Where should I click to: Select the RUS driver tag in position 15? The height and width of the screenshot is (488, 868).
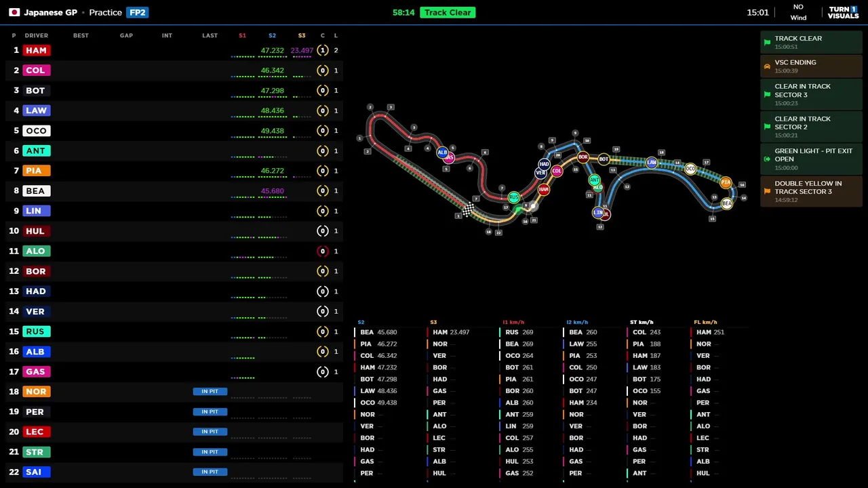point(35,331)
